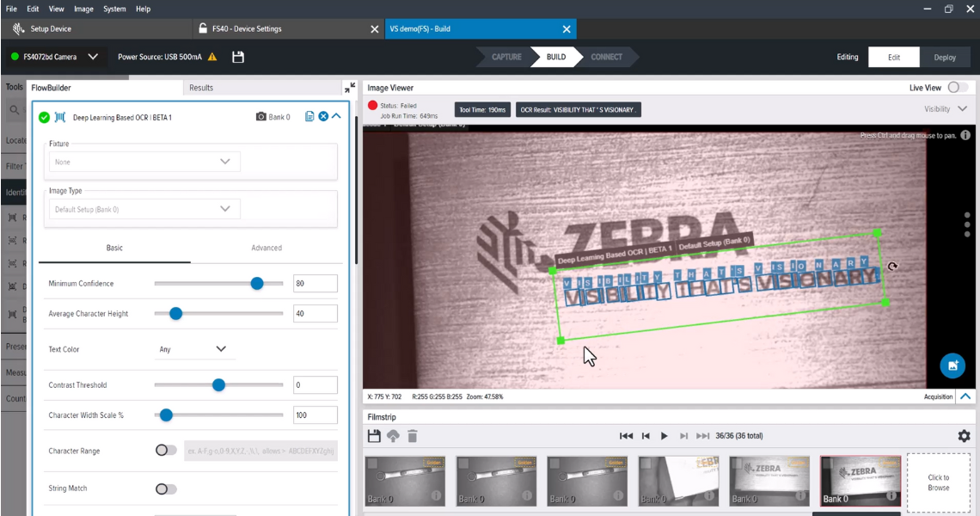The height and width of the screenshot is (516, 980).
Task: Click the Average Character Height value field
Action: (315, 313)
